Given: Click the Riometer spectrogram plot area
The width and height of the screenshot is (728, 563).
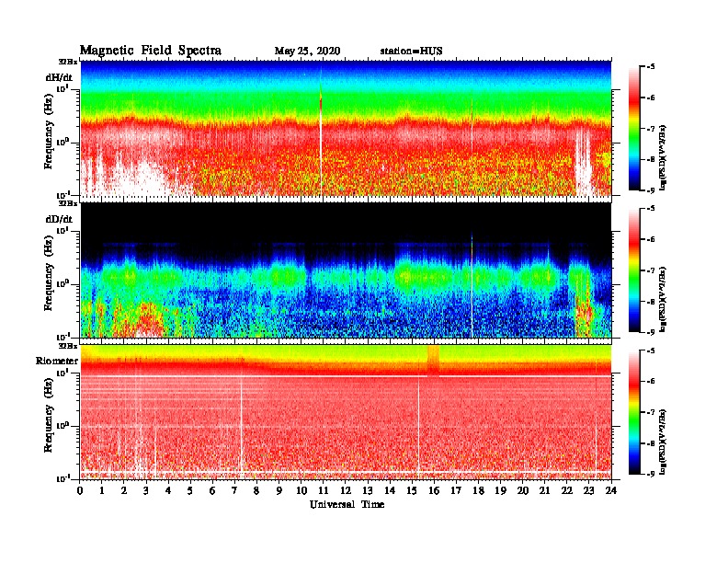Looking at the screenshot, I should pos(346,412).
